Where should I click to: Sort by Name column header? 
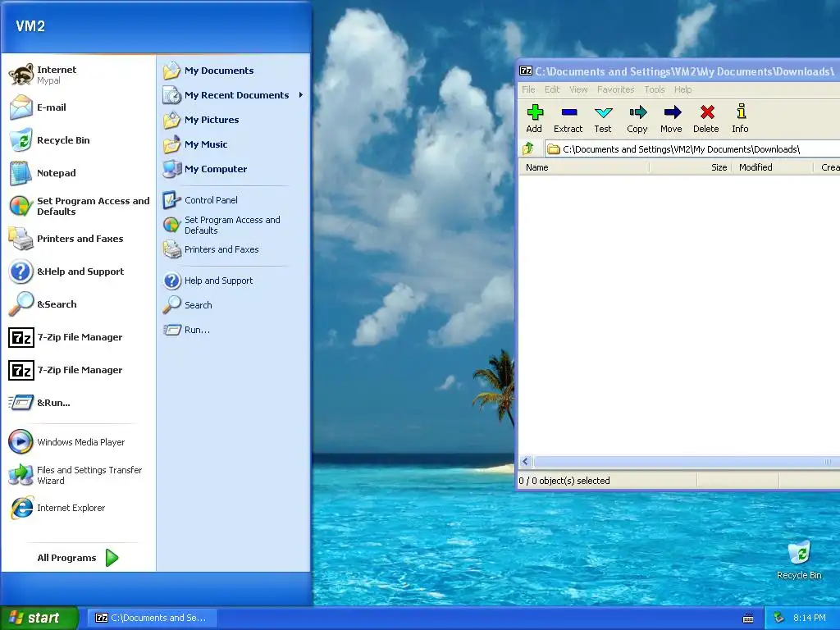pyautogui.click(x=584, y=167)
